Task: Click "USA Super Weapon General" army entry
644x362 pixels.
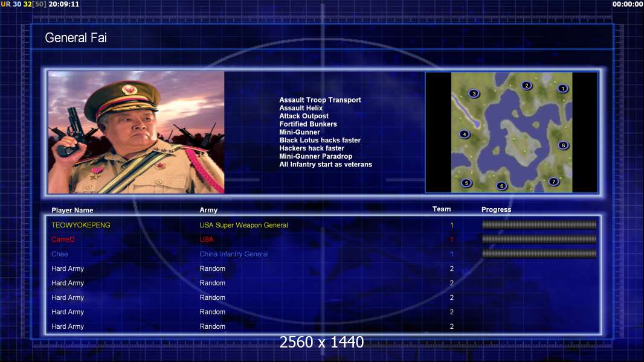Action: (x=243, y=225)
